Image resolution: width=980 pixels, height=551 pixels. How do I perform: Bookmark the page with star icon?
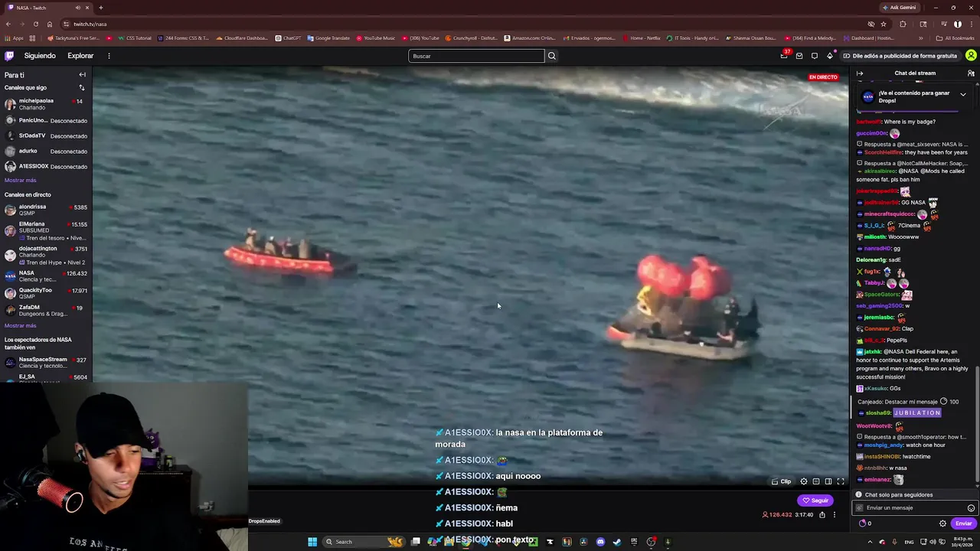(884, 24)
